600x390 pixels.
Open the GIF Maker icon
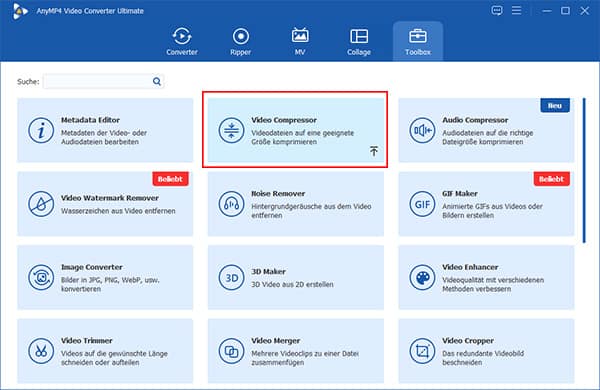pyautogui.click(x=422, y=204)
